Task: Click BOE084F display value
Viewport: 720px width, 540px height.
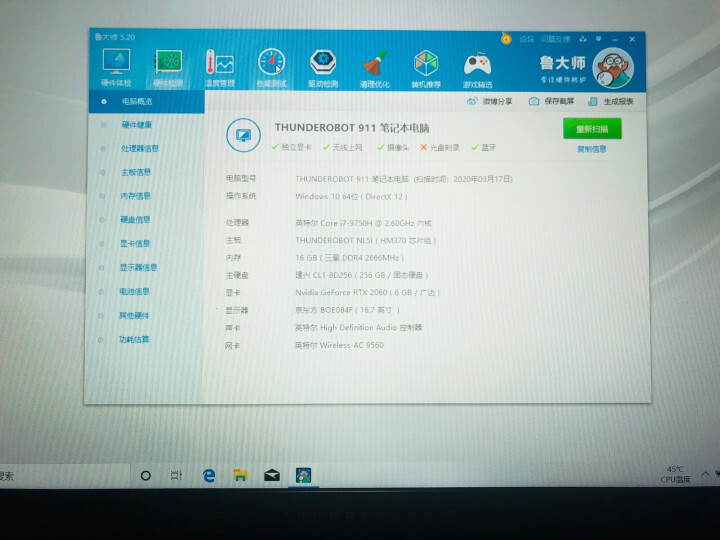Action: coord(347,310)
